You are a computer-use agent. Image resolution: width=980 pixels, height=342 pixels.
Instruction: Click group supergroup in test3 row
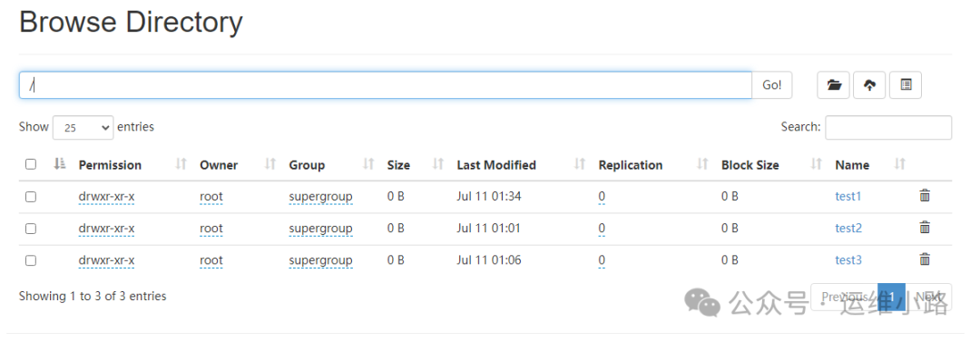[x=320, y=260]
